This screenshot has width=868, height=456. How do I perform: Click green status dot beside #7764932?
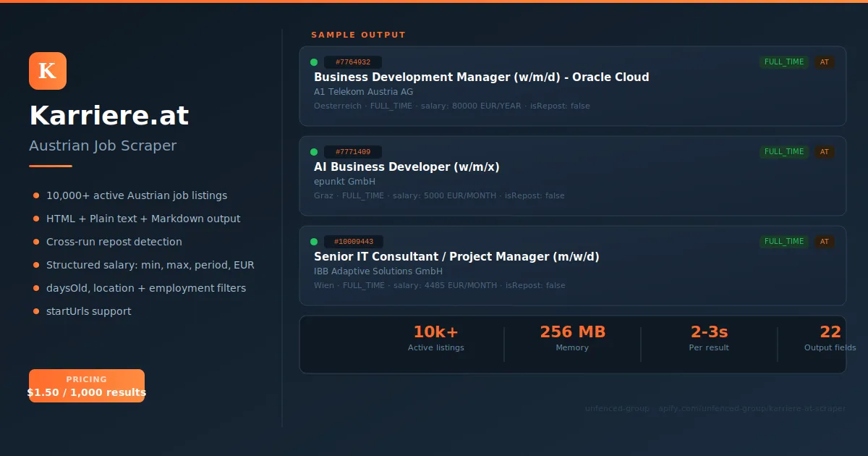pyautogui.click(x=314, y=62)
